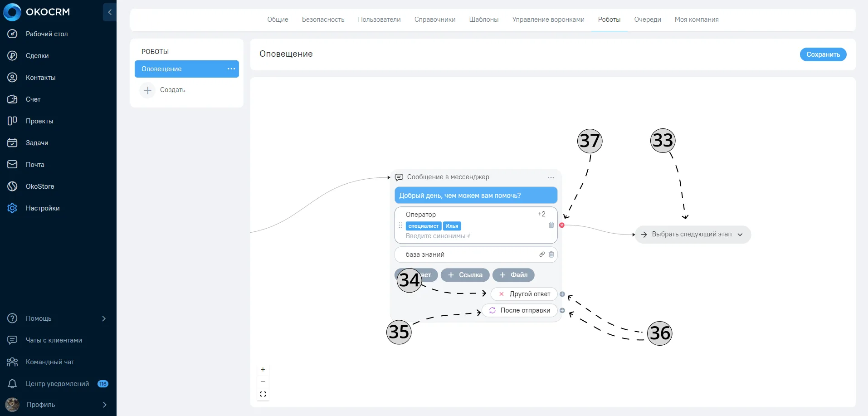Screen dimensions: 868x416
Task: Add a Файл button to message
Action: click(513, 275)
